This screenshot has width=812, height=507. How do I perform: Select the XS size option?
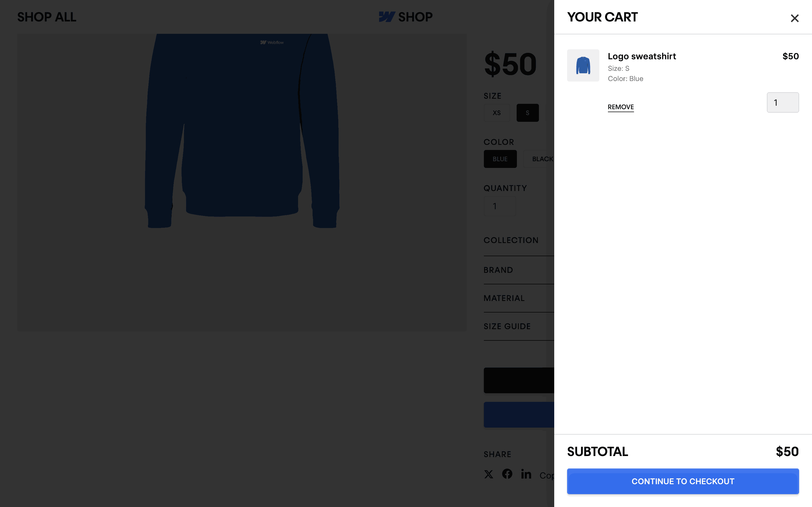click(496, 113)
